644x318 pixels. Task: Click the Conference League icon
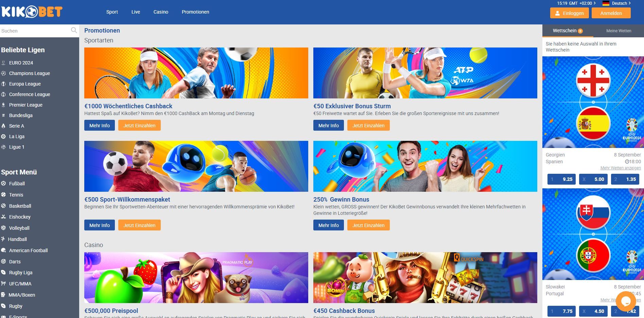point(3,94)
